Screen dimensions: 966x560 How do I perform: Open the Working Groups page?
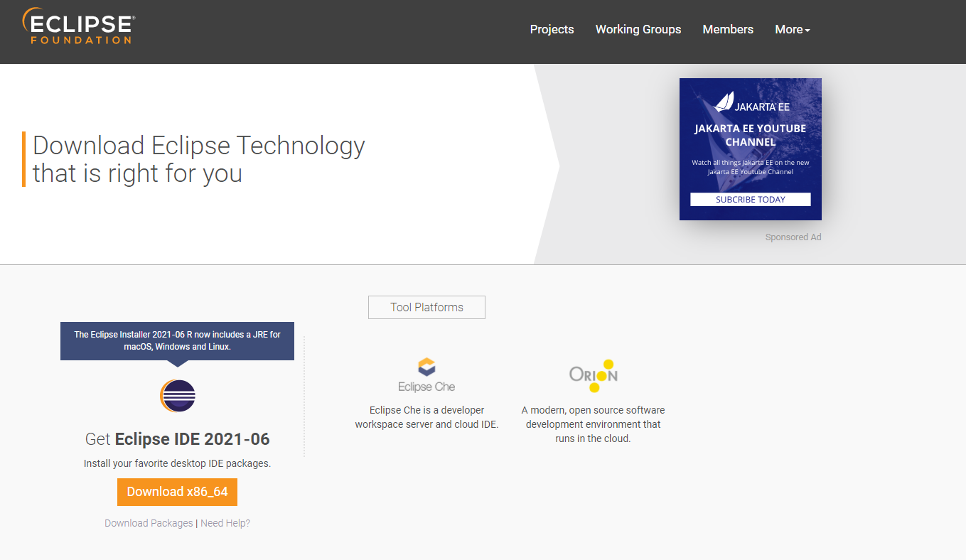pos(638,29)
